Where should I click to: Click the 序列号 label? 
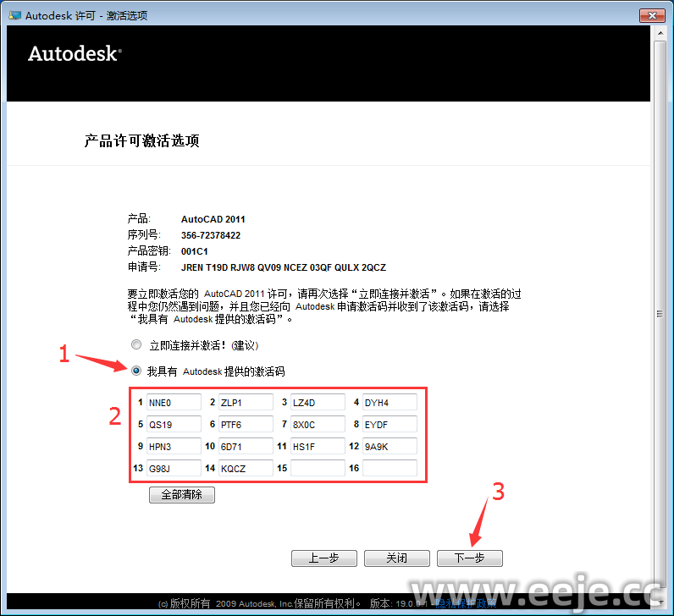point(144,235)
